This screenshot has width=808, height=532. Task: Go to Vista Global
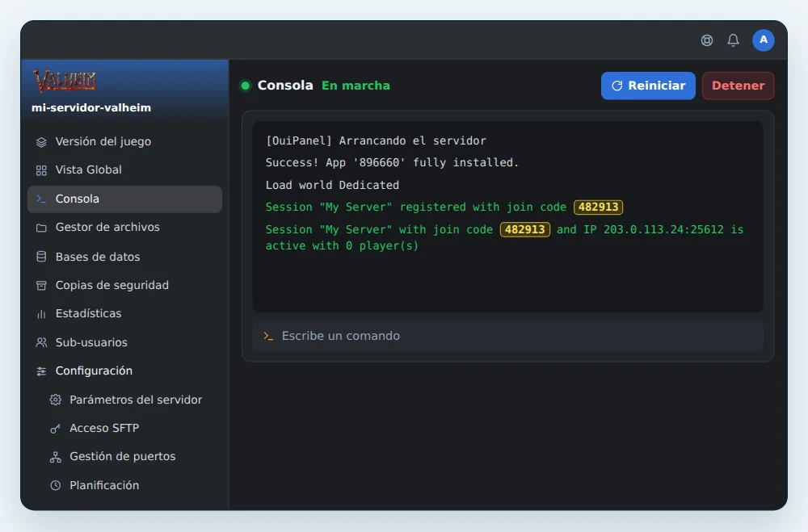point(124,170)
